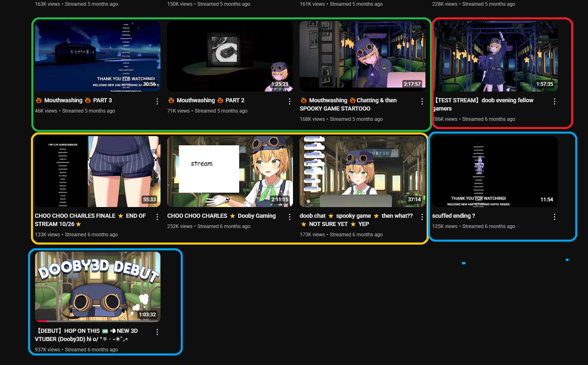Screen dimensions: 588x365
Task: Open the 'Mouthwashing PART 3' title link
Action: (73, 100)
